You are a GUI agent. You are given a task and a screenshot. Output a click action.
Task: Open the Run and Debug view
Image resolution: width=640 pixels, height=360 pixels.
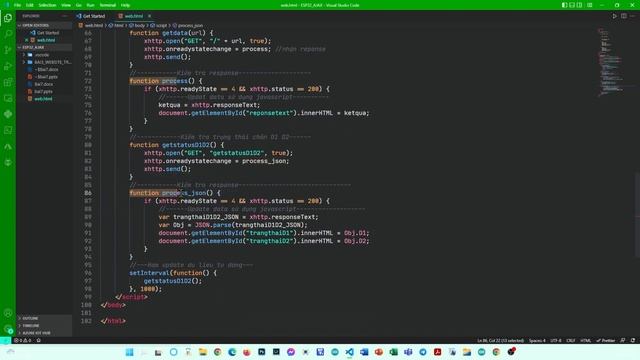(x=8, y=66)
